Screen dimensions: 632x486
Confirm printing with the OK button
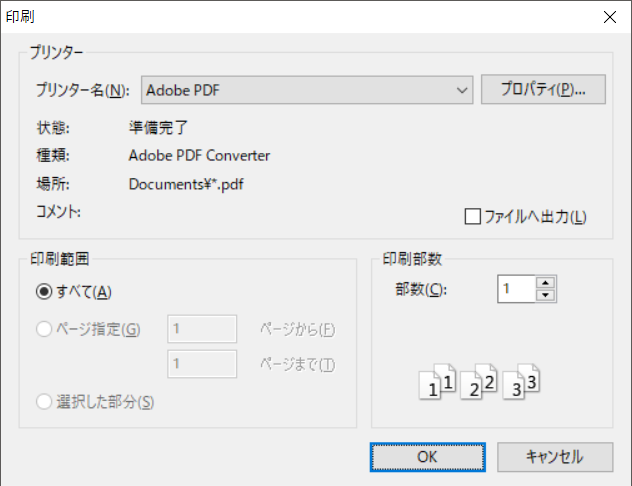point(428,457)
